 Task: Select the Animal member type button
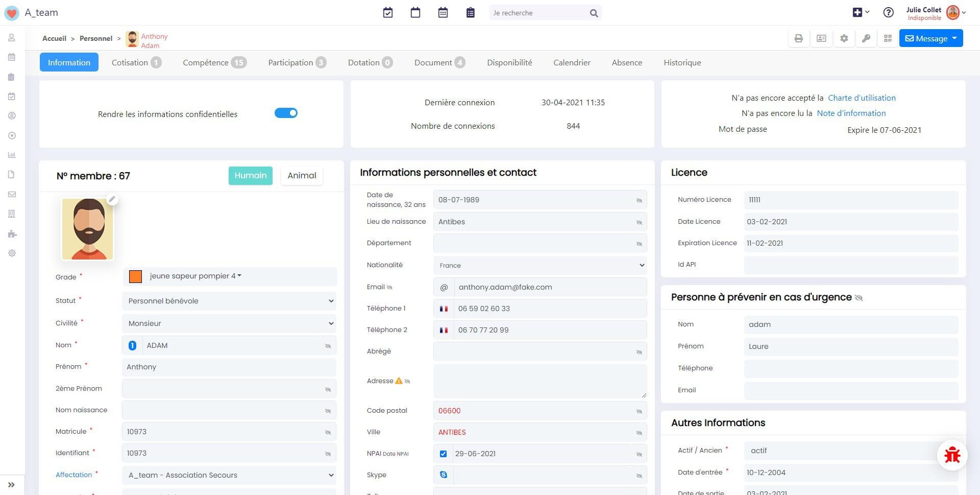pyautogui.click(x=302, y=176)
